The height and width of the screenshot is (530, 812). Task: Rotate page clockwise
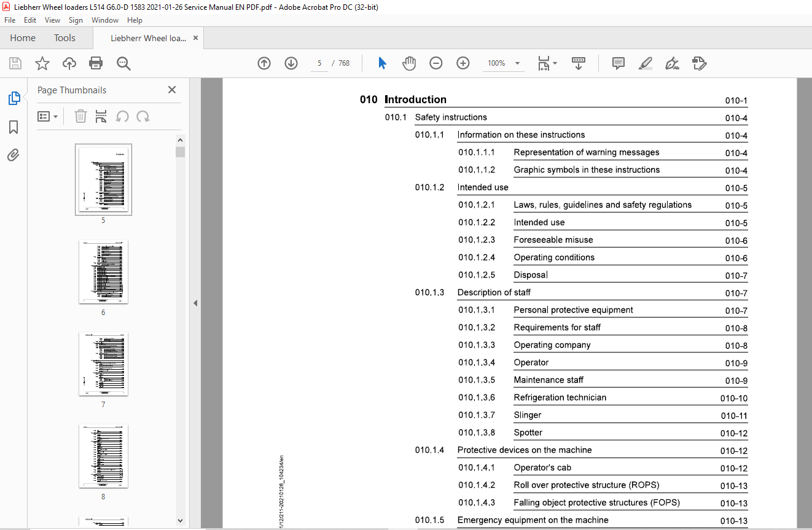[143, 116]
